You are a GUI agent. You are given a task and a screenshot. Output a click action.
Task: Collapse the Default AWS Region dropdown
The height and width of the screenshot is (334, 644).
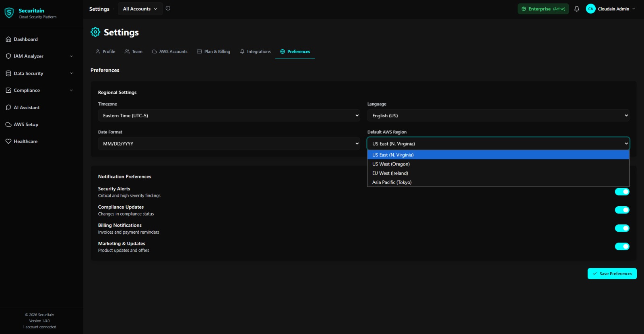498,144
